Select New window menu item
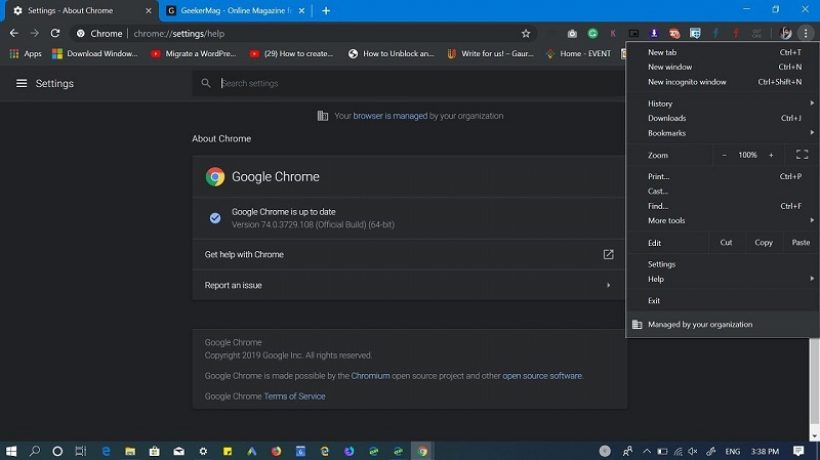Viewport: 820px width, 460px height. pos(724,67)
